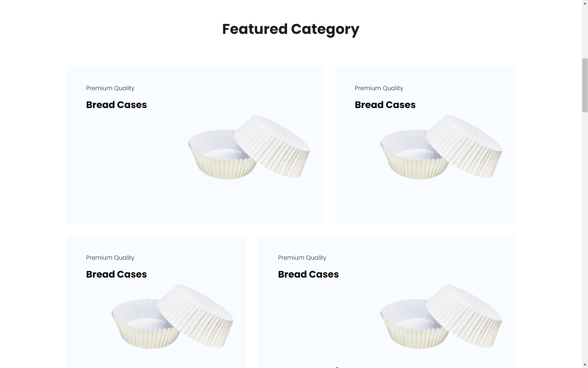Click the red arrow icon at page bottom
This screenshot has width=588, height=368.
pos(338,367)
